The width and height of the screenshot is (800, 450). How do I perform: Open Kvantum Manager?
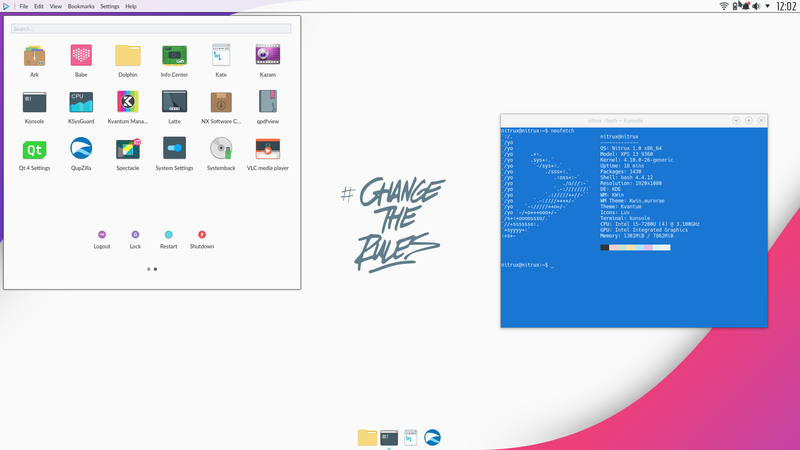click(x=128, y=102)
